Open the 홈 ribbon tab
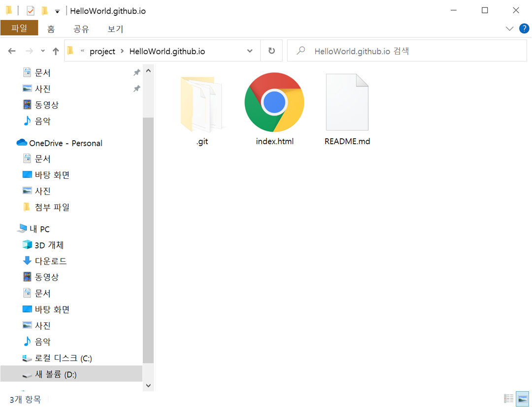The image size is (532, 407). [x=51, y=29]
